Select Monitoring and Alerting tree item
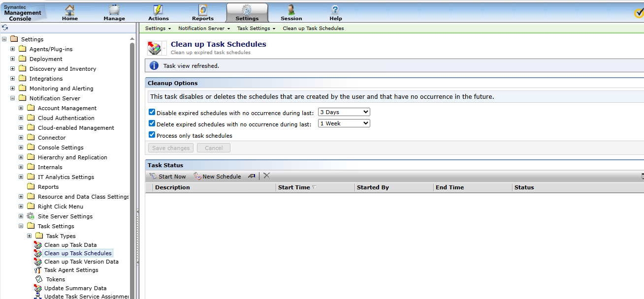The image size is (644, 299). coord(61,89)
